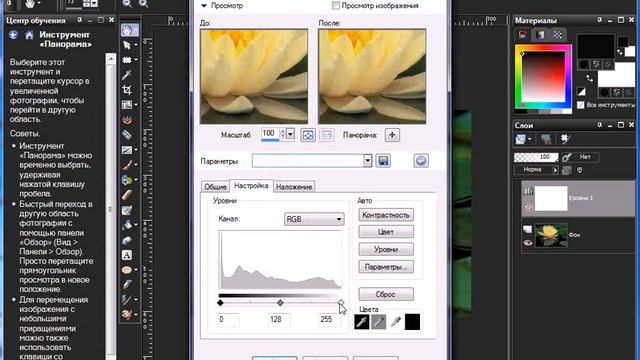Select the Flood Fill bucket tool

[x=127, y=225]
